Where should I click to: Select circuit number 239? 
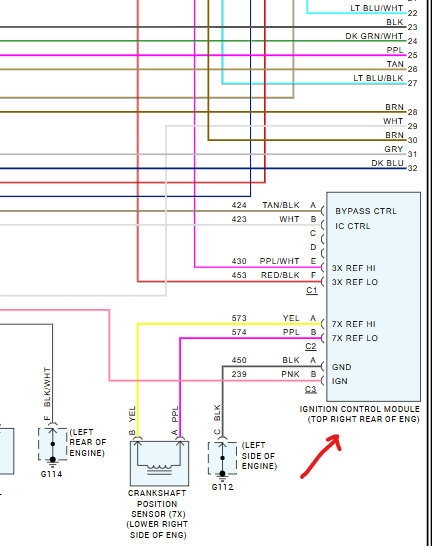239,374
